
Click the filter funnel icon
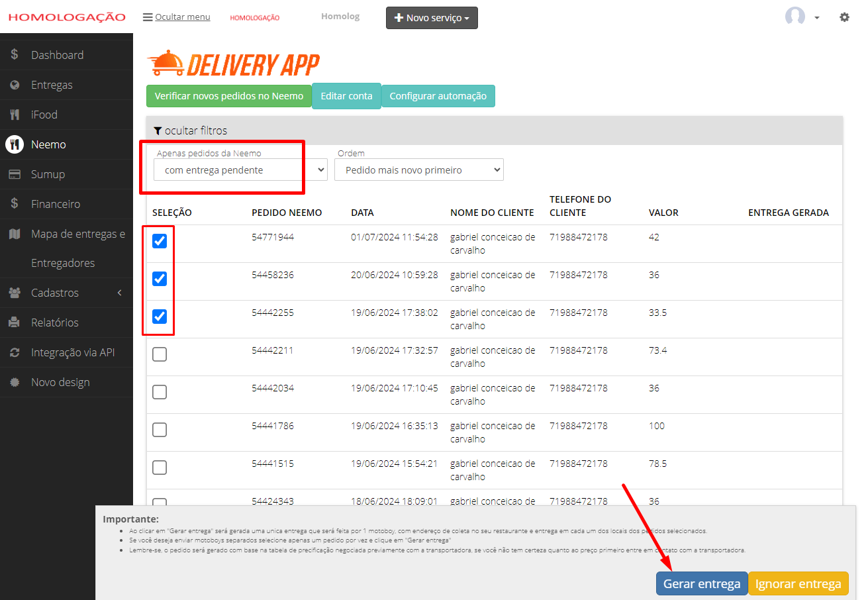tap(158, 130)
